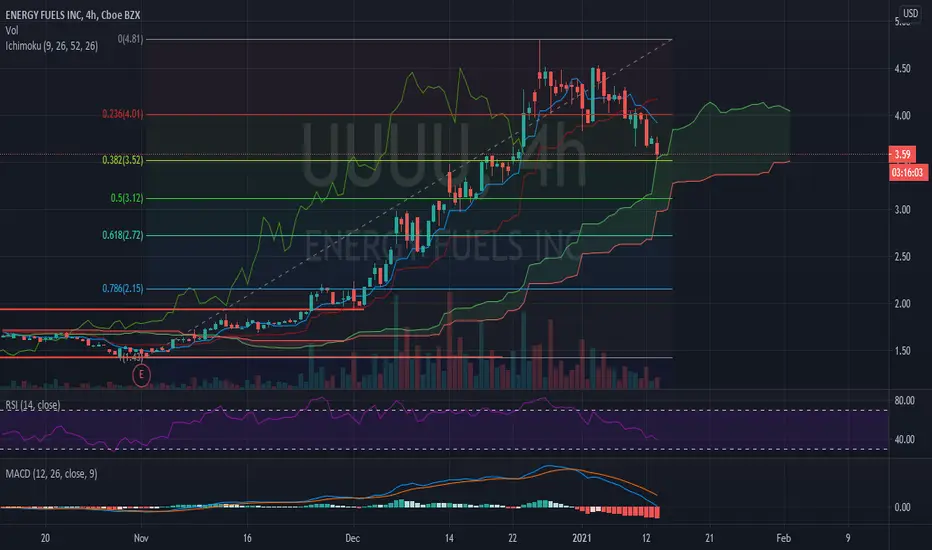Image resolution: width=932 pixels, height=550 pixels.
Task: Select the Fibonacci 0(4.81) top level label
Action: (130, 39)
